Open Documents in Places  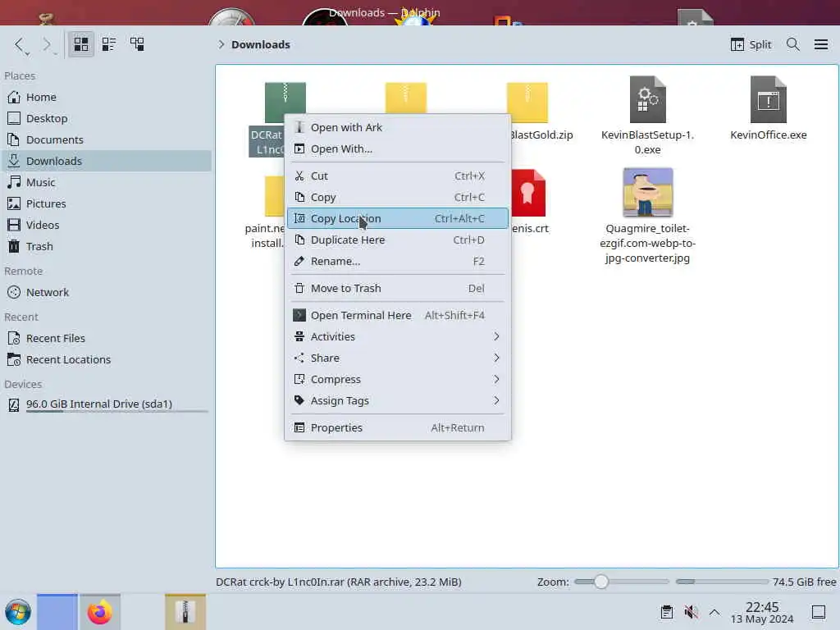click(107, 139)
